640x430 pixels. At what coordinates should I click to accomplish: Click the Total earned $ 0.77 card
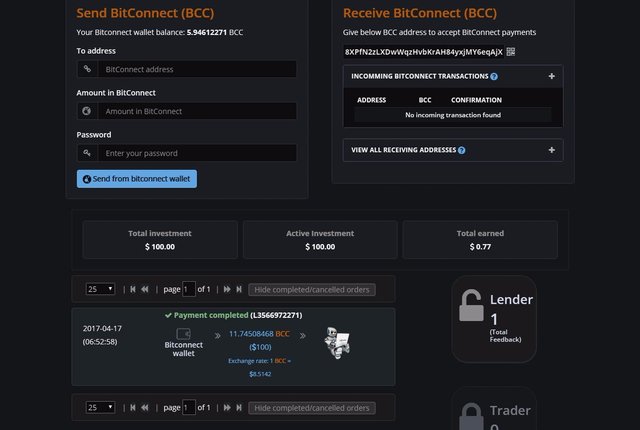tap(480, 240)
